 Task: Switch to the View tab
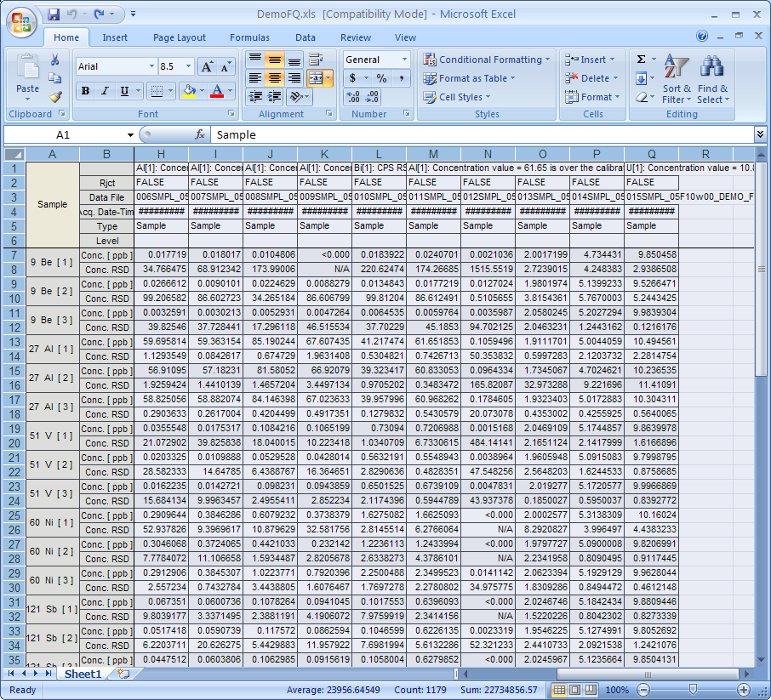tap(405, 37)
